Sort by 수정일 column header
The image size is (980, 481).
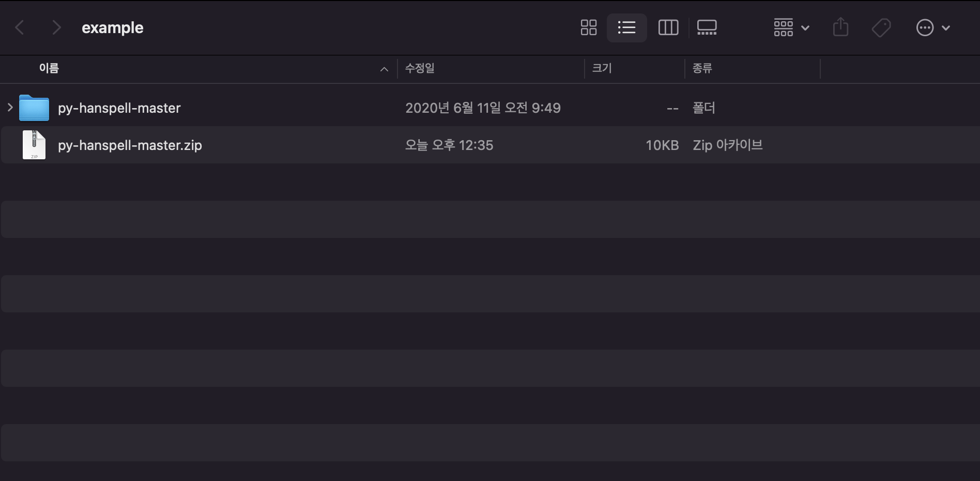point(420,68)
